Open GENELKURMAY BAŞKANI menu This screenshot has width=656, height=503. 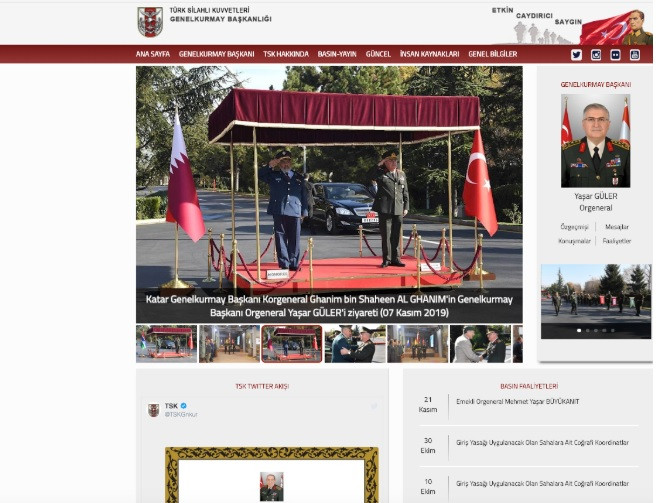216,54
